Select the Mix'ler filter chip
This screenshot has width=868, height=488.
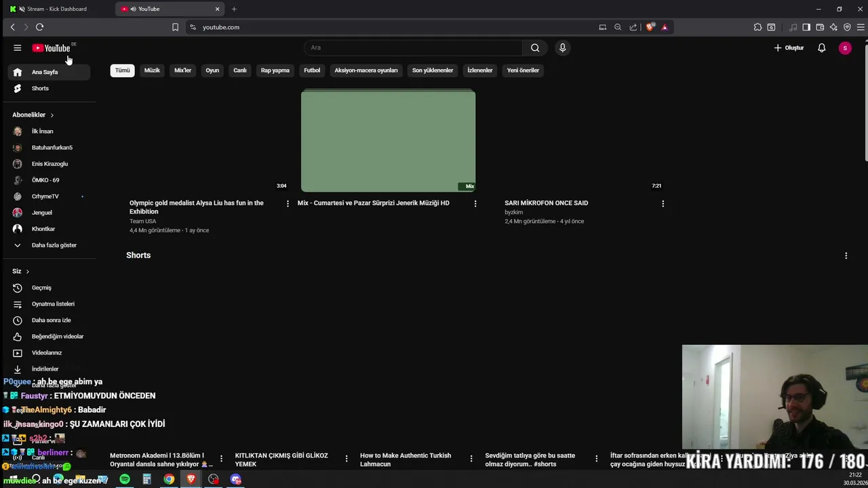(x=182, y=70)
